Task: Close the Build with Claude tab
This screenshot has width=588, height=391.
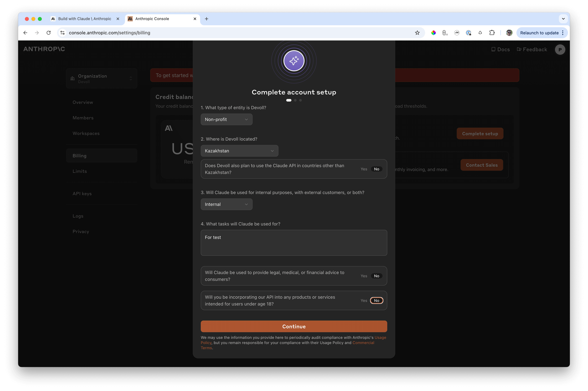Action: pyautogui.click(x=118, y=19)
